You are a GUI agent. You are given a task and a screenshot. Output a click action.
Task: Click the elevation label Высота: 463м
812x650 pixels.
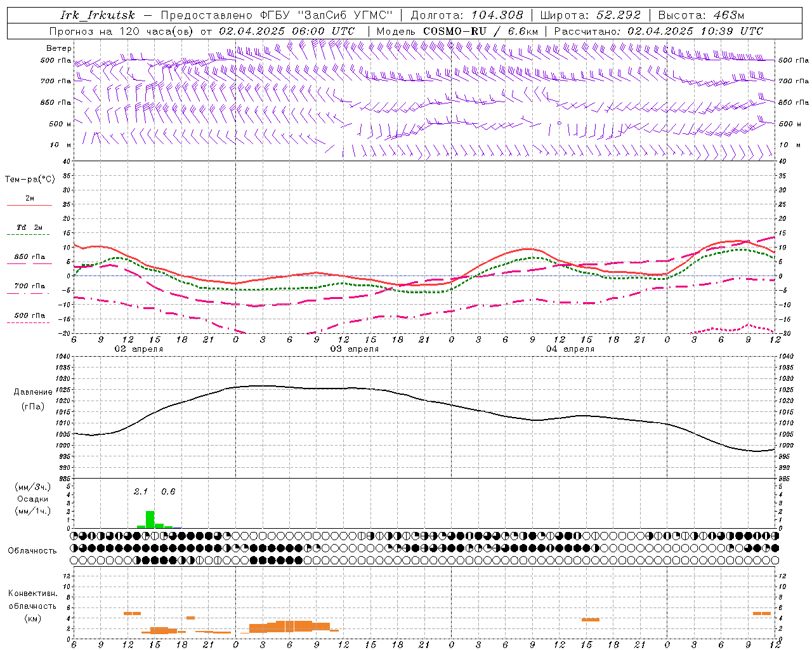[x=701, y=15]
